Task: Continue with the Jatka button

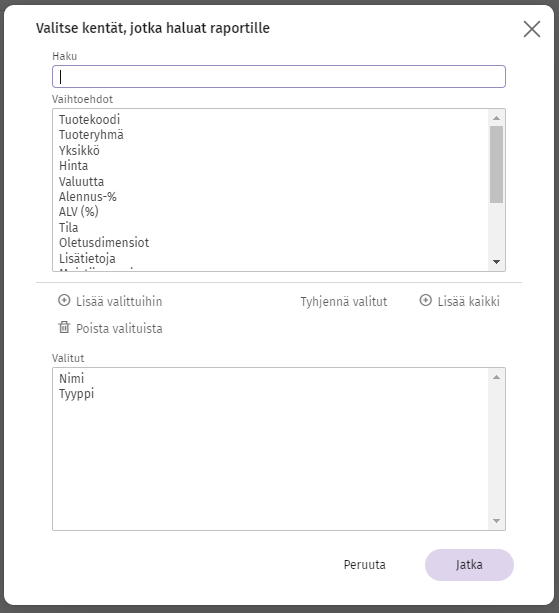Action: pos(469,565)
